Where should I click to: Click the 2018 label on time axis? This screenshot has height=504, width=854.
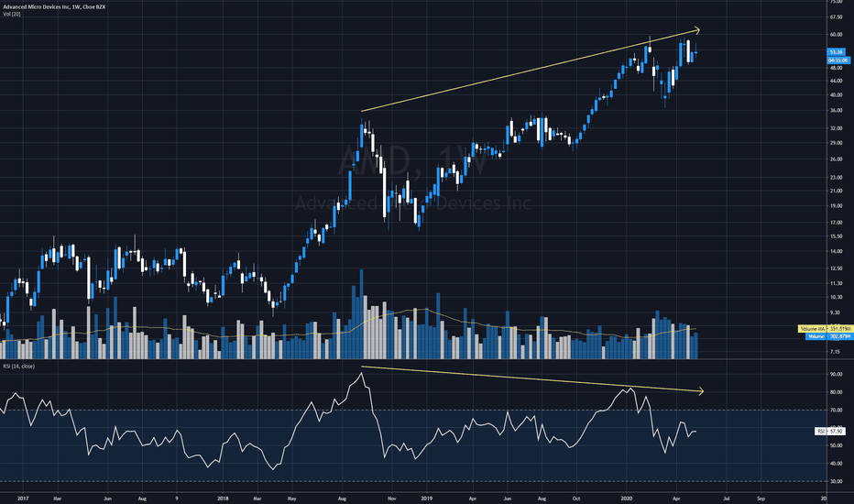click(x=223, y=499)
